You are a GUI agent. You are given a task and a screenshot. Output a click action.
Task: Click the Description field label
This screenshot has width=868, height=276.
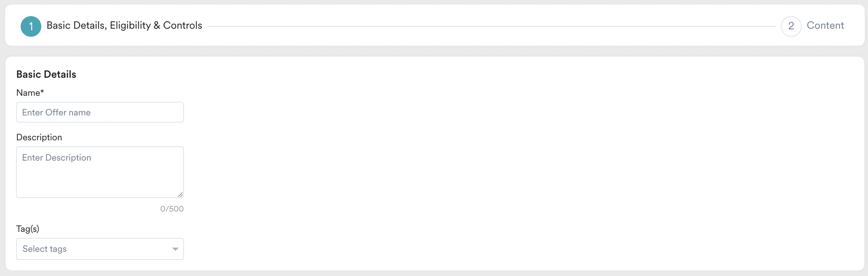click(x=39, y=137)
